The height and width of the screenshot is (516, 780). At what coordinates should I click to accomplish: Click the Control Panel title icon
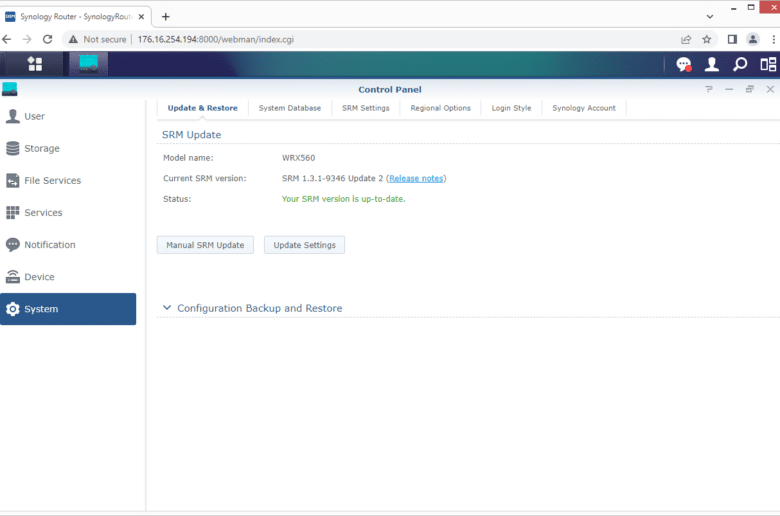point(9,89)
